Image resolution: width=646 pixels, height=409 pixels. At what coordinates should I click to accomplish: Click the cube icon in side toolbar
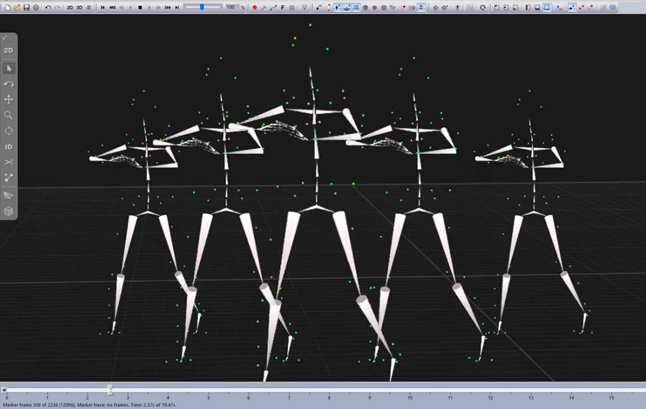(x=9, y=211)
